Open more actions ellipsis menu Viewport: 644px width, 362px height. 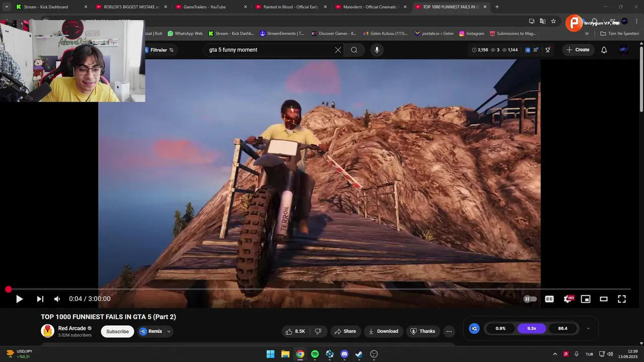(449, 331)
